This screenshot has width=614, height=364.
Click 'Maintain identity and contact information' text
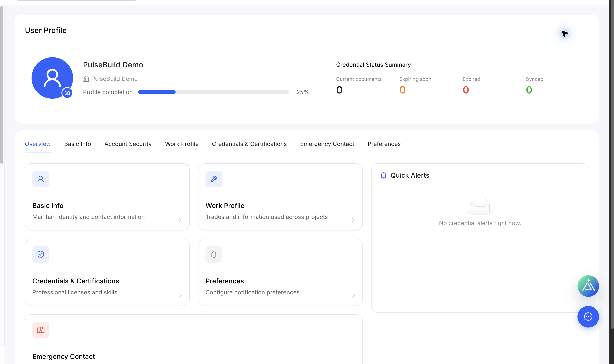coord(88,217)
